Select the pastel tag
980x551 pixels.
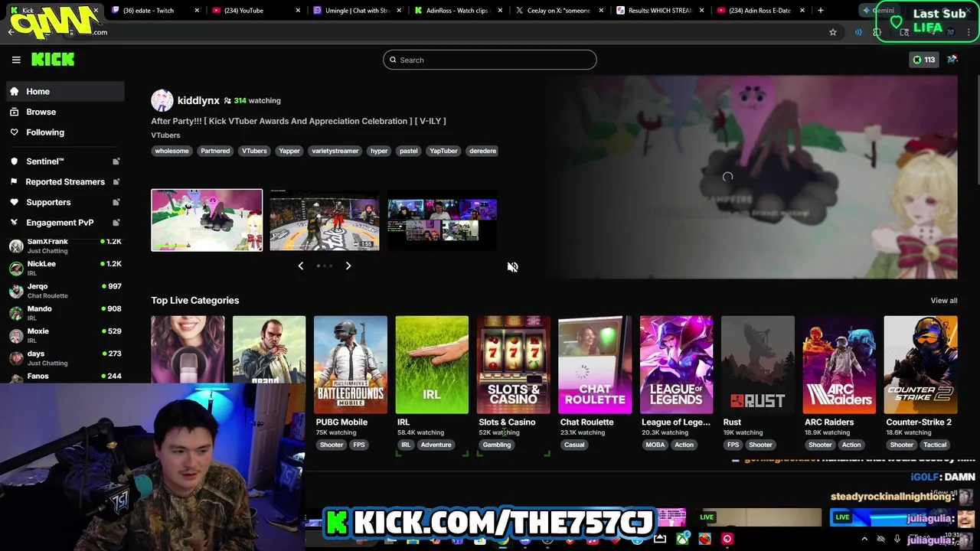pos(409,151)
